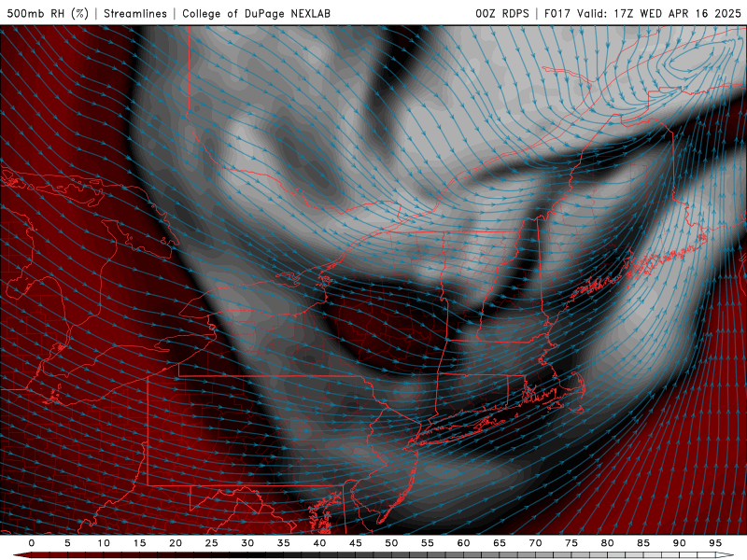747x560 pixels.
Task: Click the colorbar label "90"
Action: pos(679,543)
